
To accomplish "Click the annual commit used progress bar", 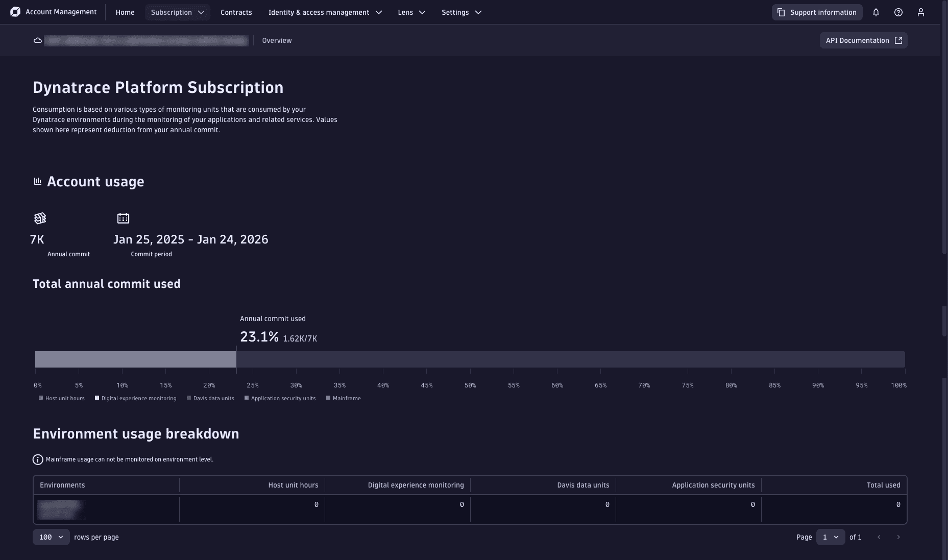I will 135,359.
